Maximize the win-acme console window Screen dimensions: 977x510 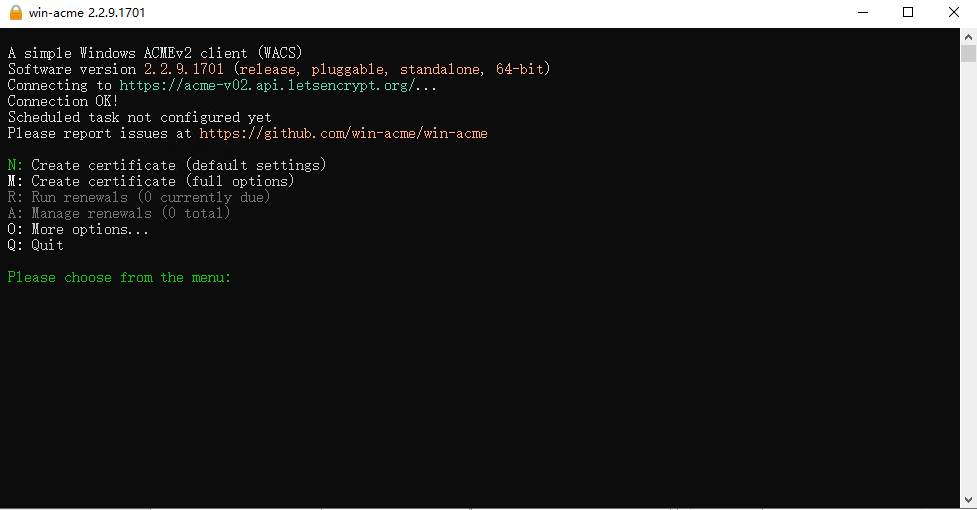pos(908,12)
